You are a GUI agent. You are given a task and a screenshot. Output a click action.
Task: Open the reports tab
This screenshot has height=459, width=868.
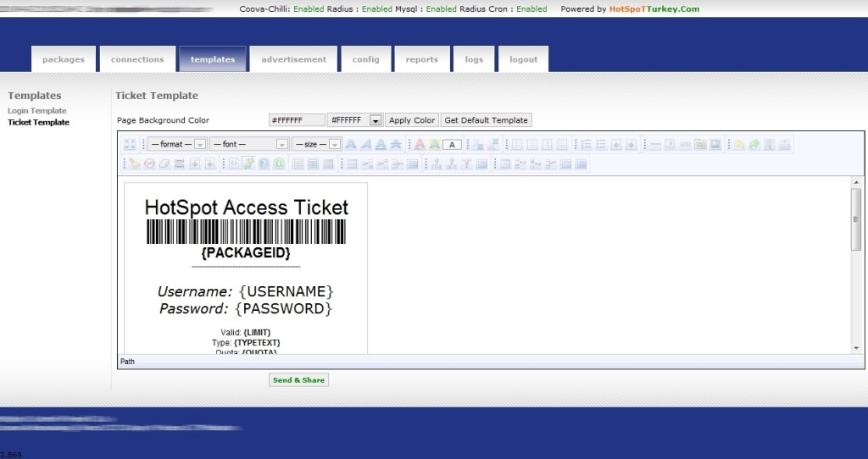coord(422,59)
